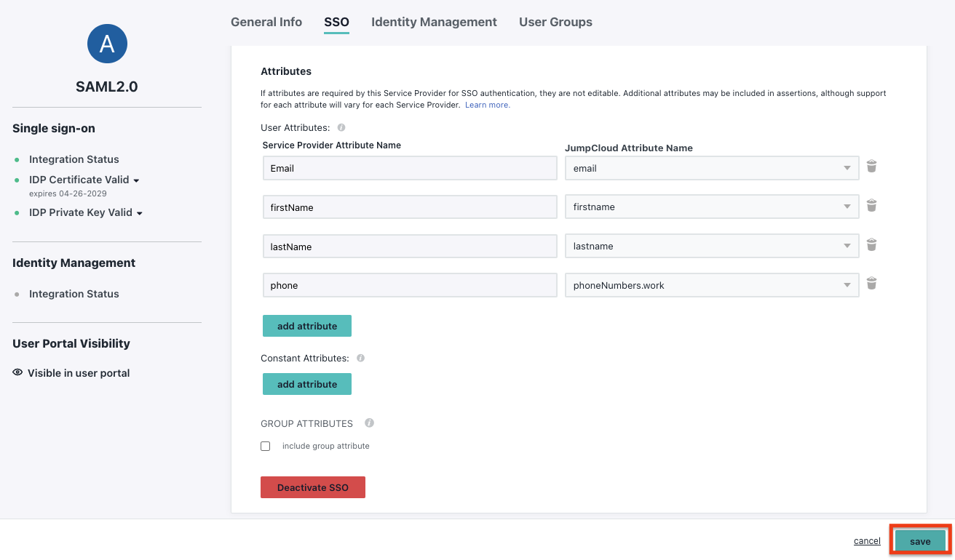Switch to the General Info tab
The width and height of the screenshot is (955, 560).
pyautogui.click(x=266, y=22)
